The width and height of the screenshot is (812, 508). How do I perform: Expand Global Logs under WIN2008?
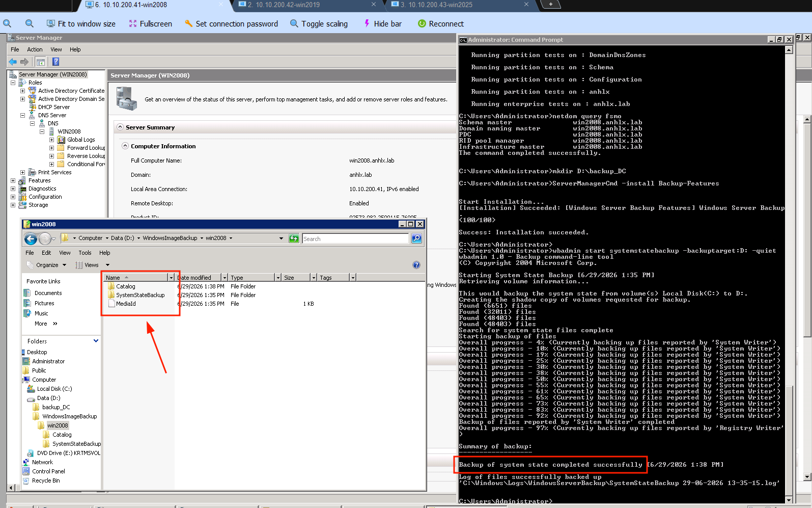[51, 140]
